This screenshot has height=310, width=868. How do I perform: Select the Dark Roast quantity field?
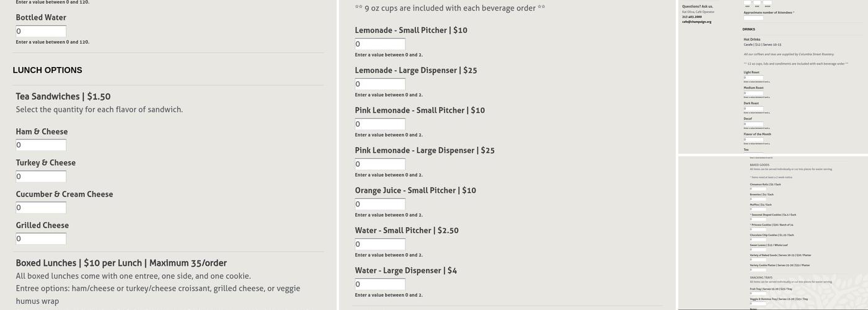click(x=753, y=108)
